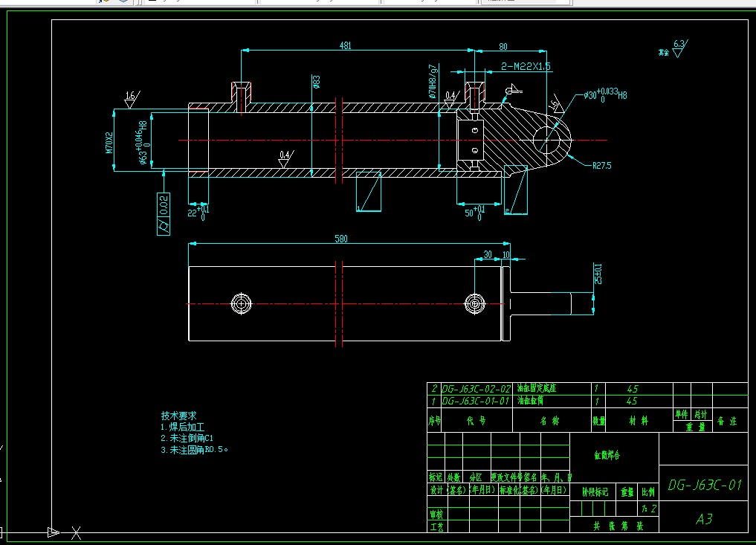Click the 更改文件号 cell
The width and height of the screenshot is (756, 545).
[x=506, y=477]
